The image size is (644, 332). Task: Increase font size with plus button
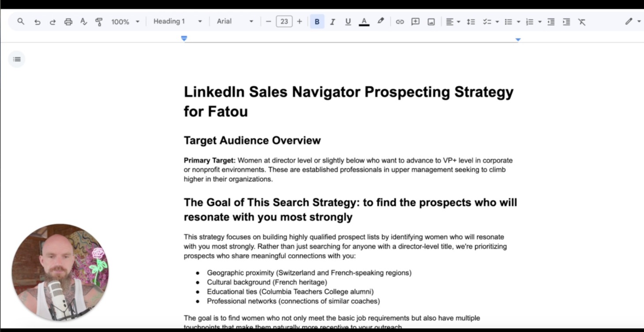(x=300, y=21)
